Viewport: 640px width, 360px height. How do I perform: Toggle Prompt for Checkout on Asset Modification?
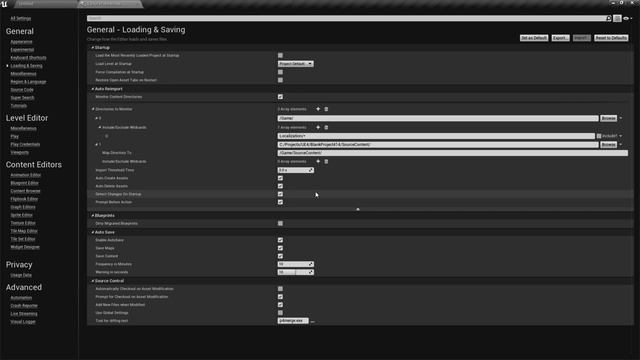click(280, 297)
